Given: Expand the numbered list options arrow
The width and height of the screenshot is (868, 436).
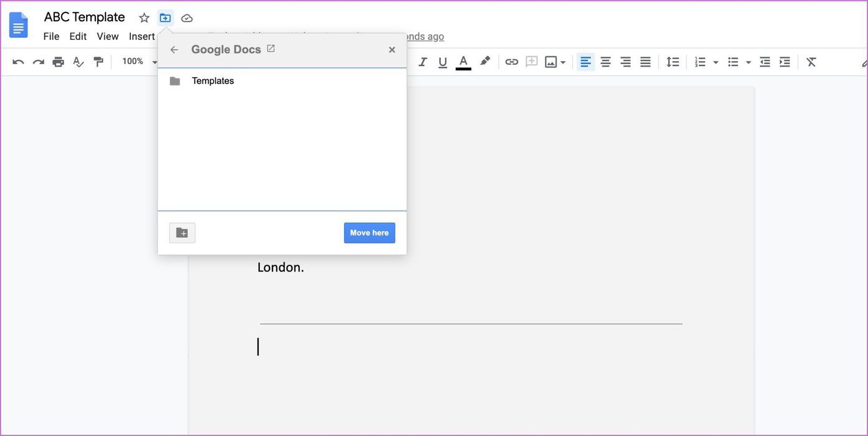Looking at the screenshot, I should [716, 62].
